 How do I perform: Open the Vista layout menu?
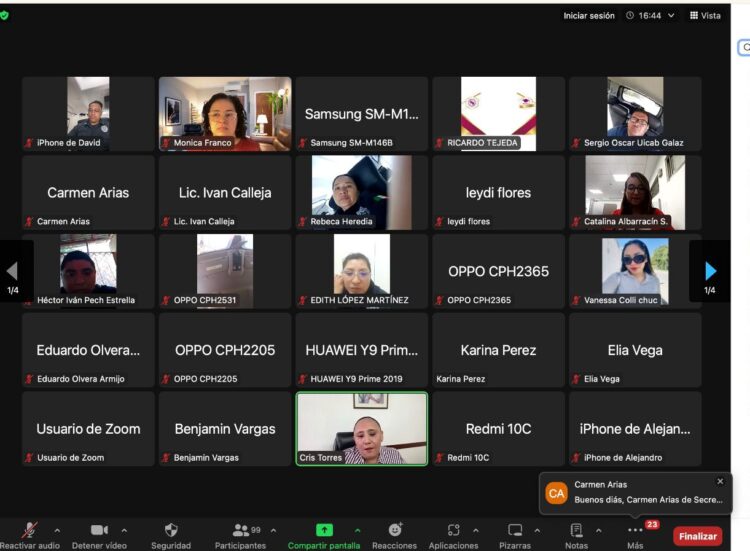tap(705, 15)
